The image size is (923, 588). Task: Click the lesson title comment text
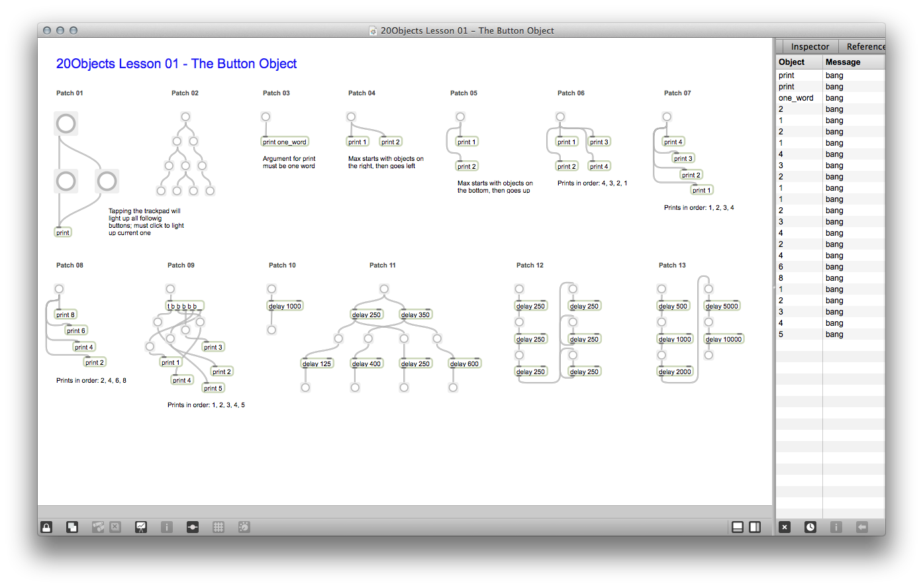click(x=176, y=64)
